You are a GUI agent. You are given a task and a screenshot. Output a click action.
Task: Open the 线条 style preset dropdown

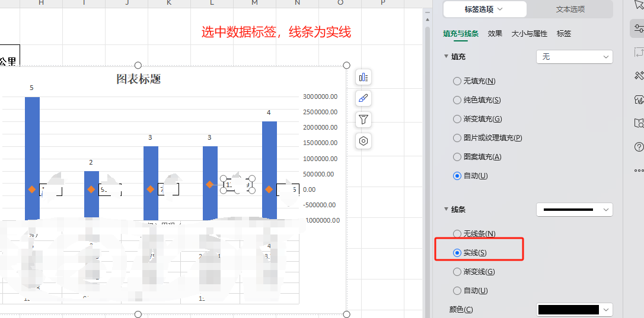(x=574, y=210)
